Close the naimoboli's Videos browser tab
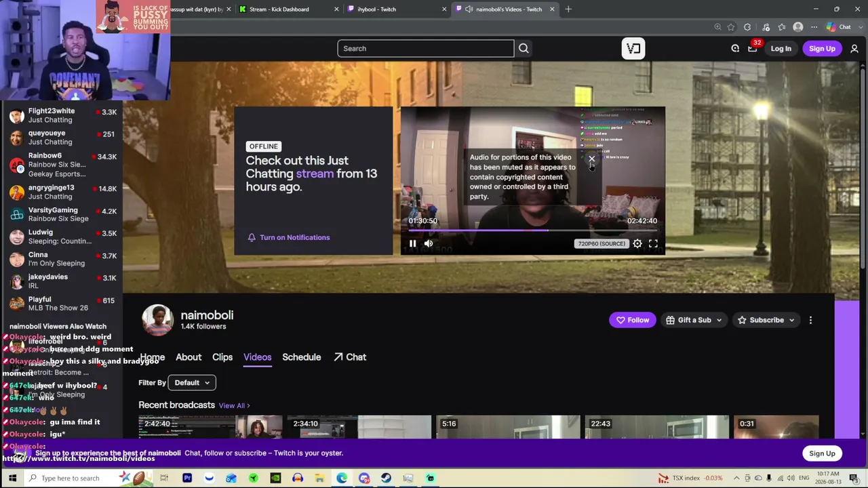The width and height of the screenshot is (868, 488). [552, 9]
